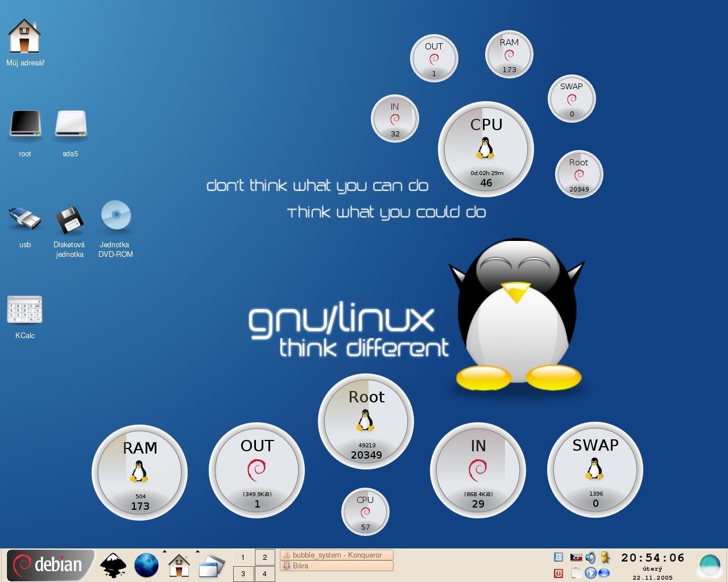This screenshot has height=582, width=728.
Task: Switch to virtual desktop 4
Action: coord(264,573)
